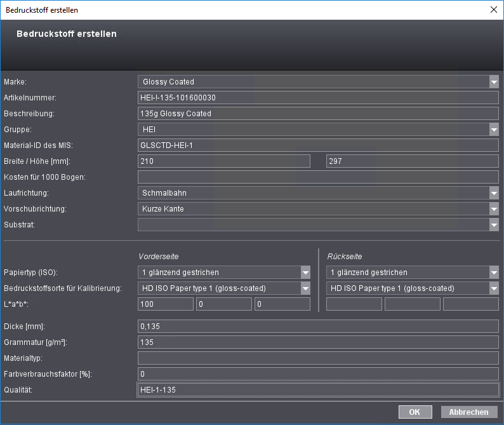This screenshot has width=504, height=425.
Task: Click the Qualität field showing HEI-1-135
Action: (318, 390)
